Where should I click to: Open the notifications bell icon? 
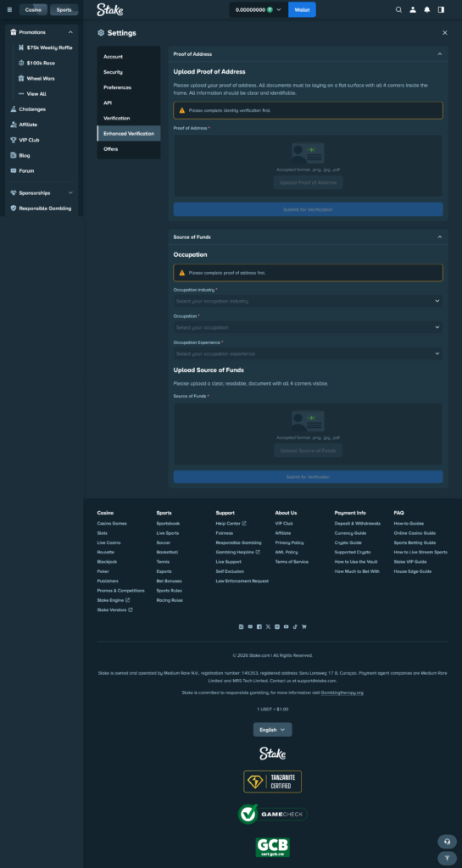coord(426,10)
